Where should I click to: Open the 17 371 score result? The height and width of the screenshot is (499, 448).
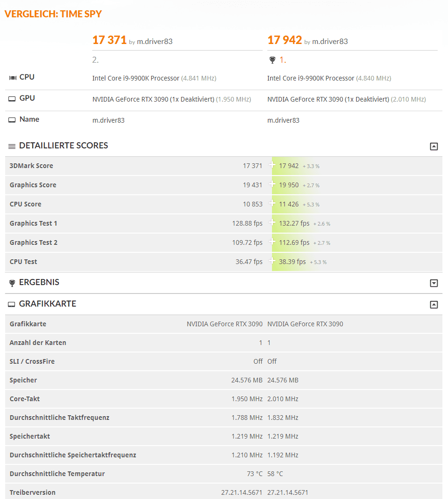pyautogui.click(x=110, y=40)
